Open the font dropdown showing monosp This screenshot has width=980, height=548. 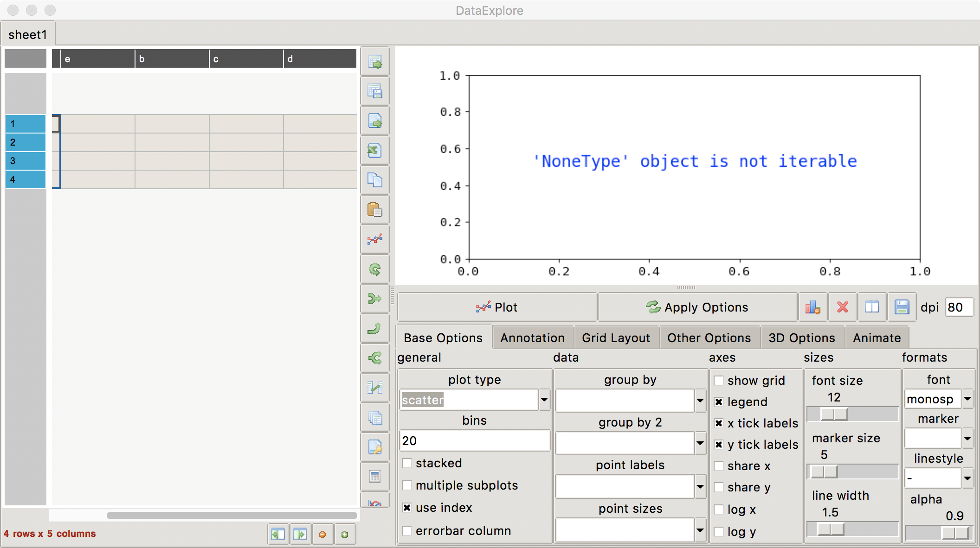(967, 399)
